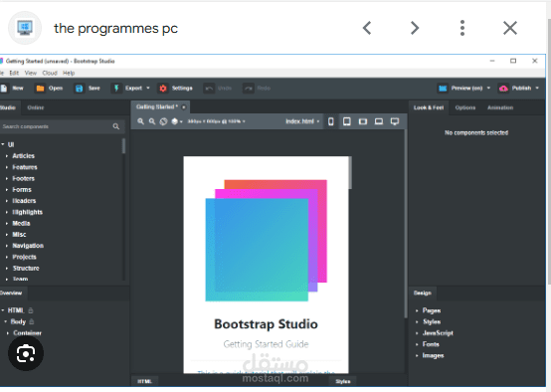Expand Images in the Design panel
This screenshot has width=551, height=392.
tap(417, 355)
